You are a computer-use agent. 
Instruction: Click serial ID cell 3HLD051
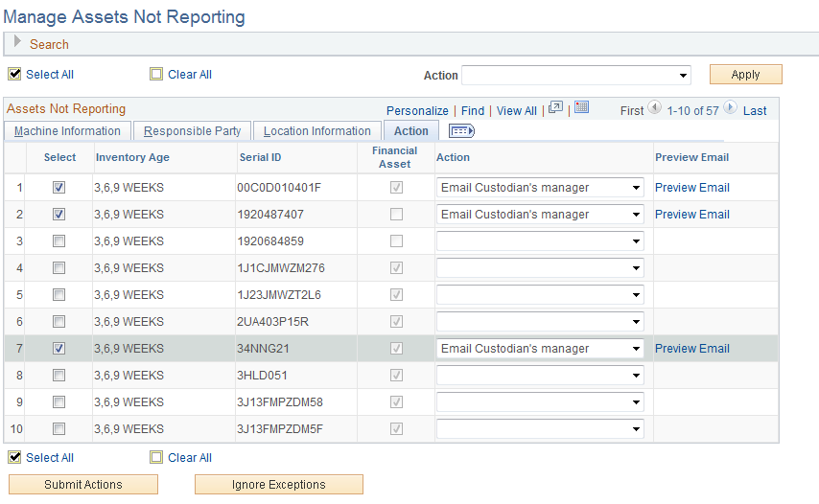point(262,376)
